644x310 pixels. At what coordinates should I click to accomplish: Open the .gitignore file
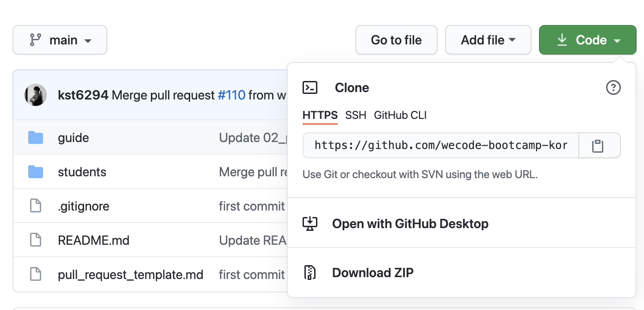tap(84, 206)
